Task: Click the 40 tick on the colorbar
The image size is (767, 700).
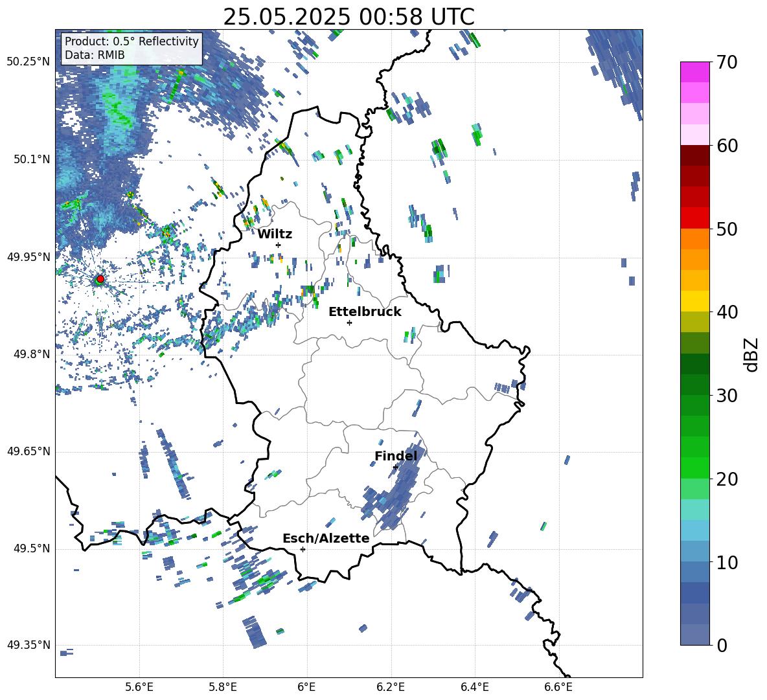Action: [x=726, y=312]
